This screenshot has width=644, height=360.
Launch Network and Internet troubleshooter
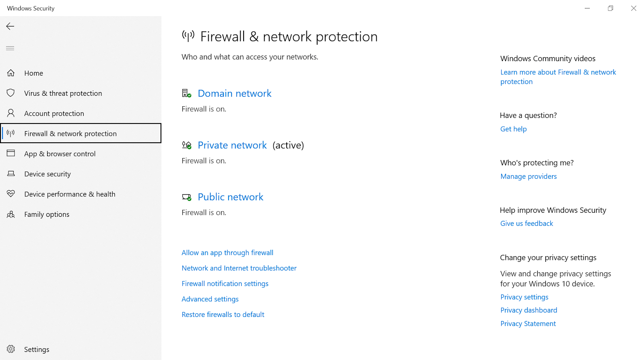[x=239, y=268]
